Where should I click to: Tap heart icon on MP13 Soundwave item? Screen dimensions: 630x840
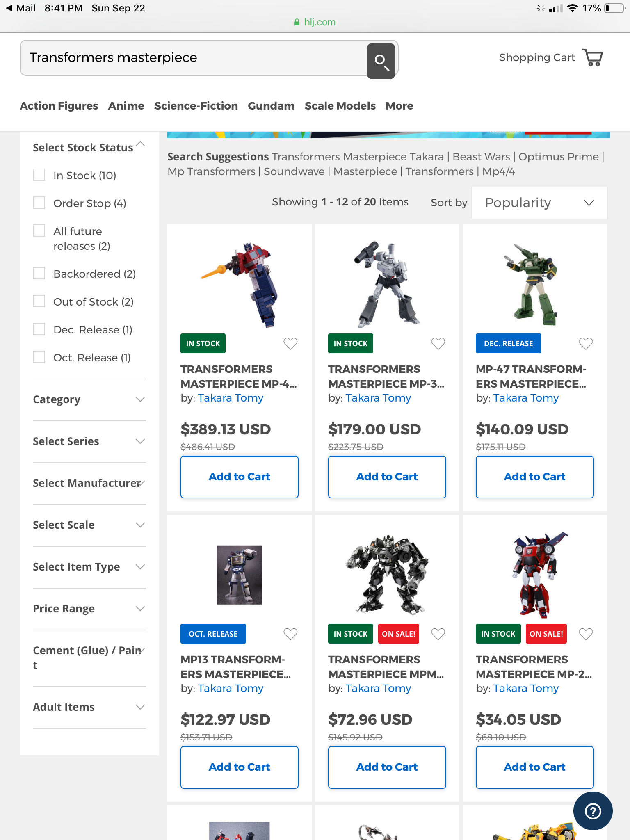tap(290, 634)
